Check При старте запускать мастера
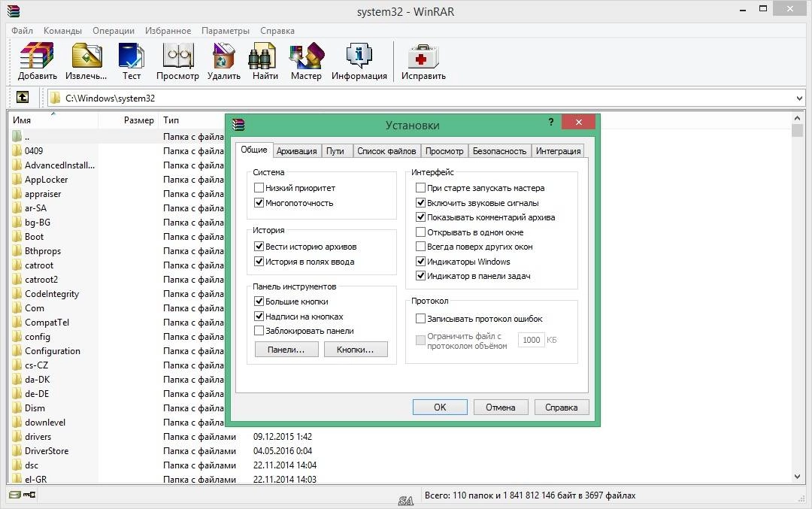 (x=421, y=188)
